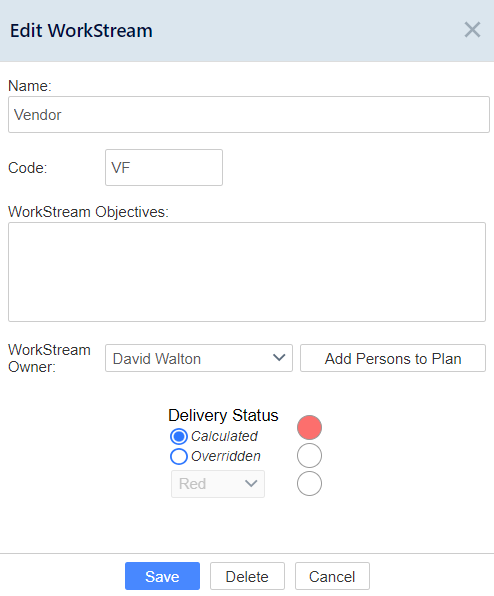Click the middle empty status light circle

(309, 455)
